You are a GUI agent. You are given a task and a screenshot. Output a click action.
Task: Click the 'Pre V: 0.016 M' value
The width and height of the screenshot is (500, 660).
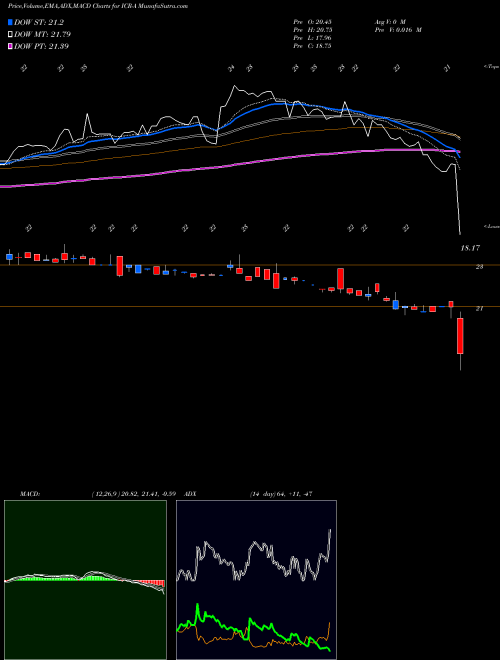pyautogui.click(x=397, y=30)
